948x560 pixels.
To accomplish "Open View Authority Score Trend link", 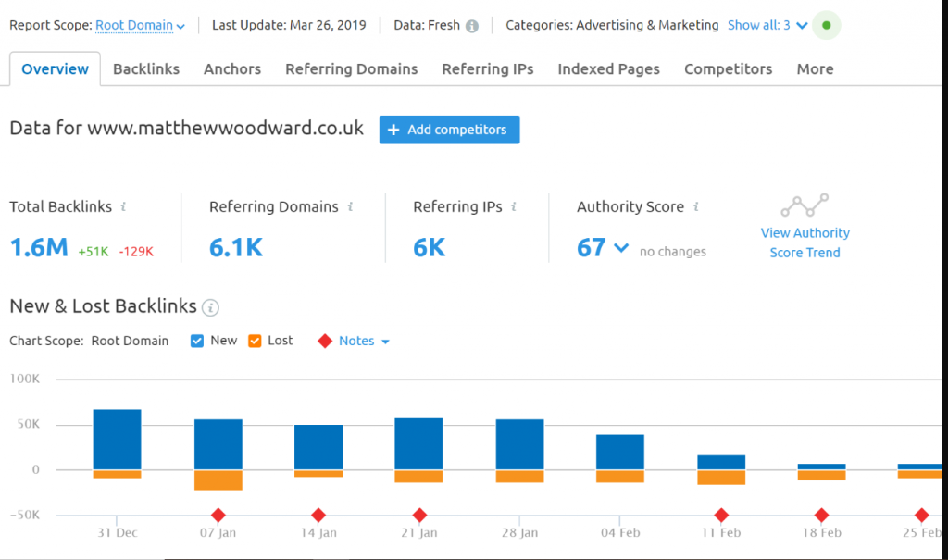I will pyautogui.click(x=805, y=243).
